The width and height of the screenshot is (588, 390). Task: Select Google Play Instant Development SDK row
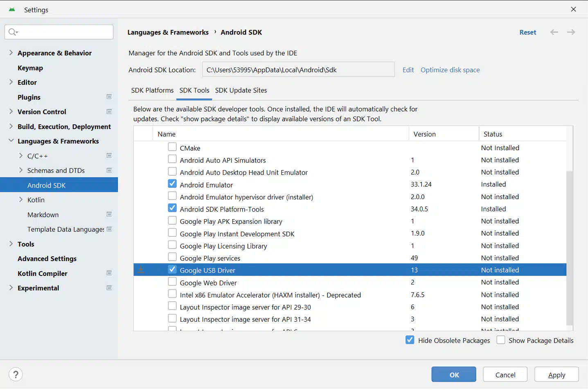click(350, 233)
